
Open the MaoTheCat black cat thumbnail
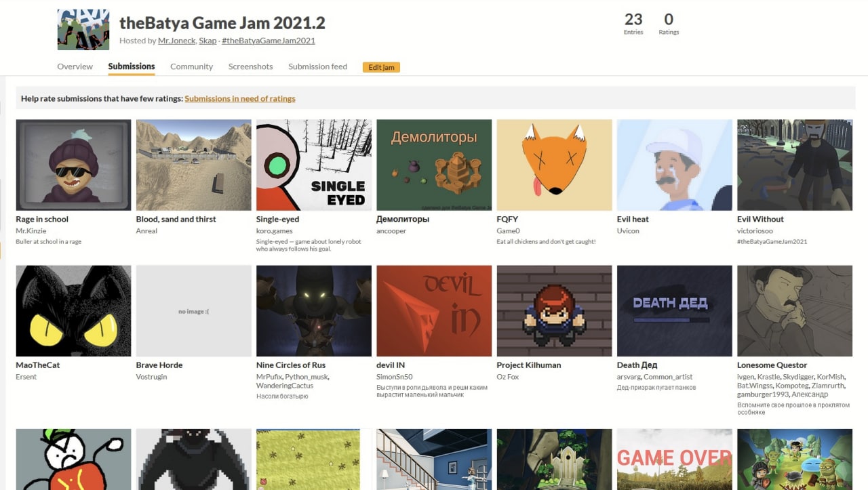click(73, 311)
